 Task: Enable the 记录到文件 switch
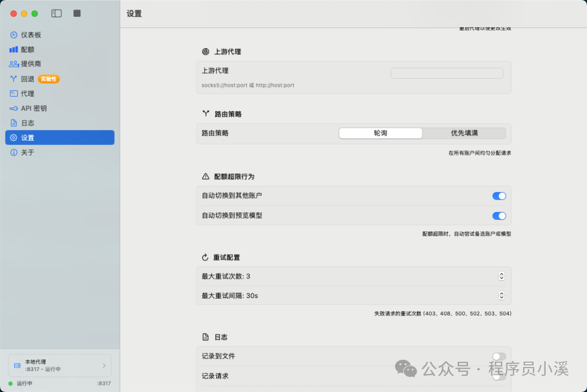(x=499, y=357)
